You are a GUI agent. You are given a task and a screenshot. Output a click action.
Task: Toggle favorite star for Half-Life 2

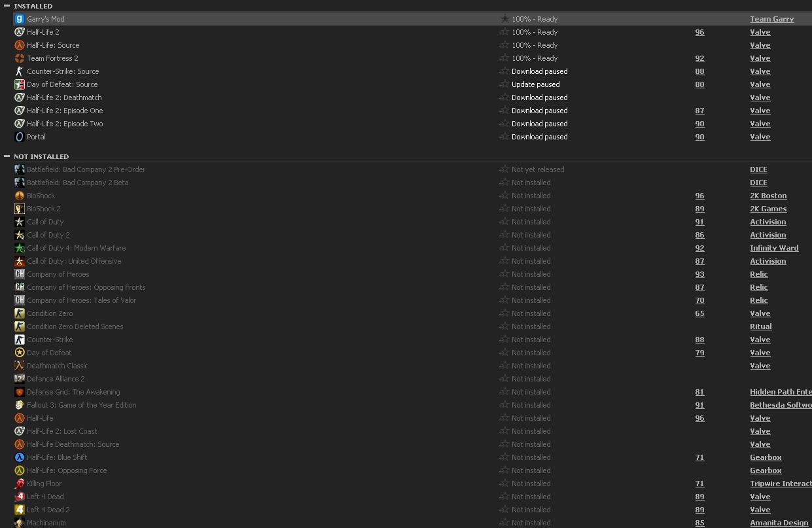(x=504, y=32)
